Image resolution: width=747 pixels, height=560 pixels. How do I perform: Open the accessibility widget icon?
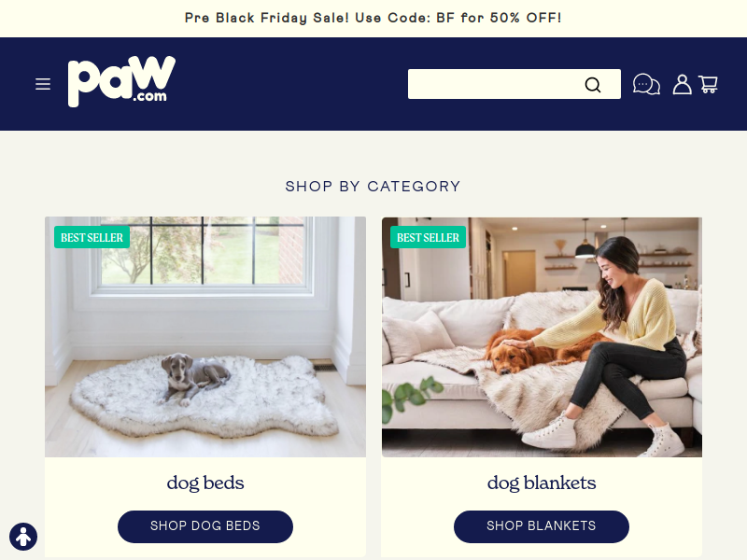click(23, 537)
